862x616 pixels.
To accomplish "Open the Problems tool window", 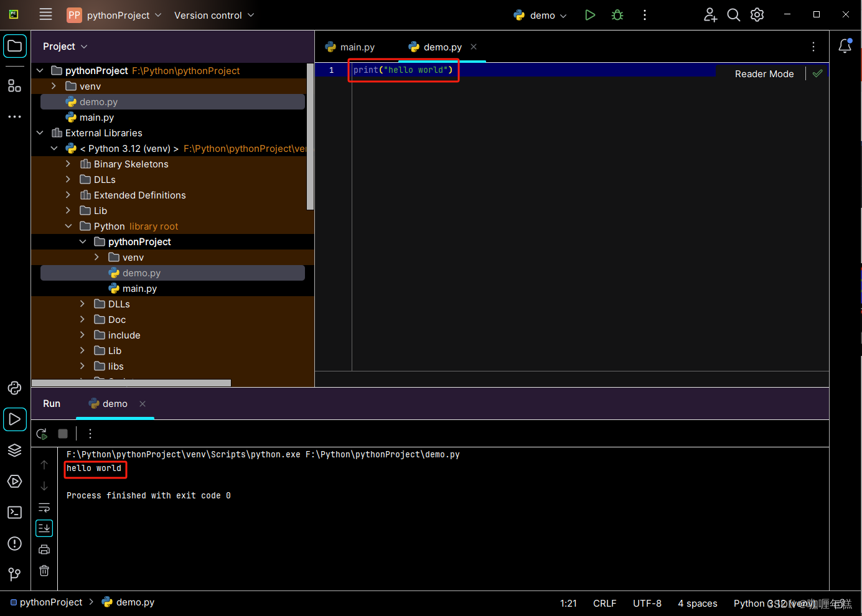I will coord(15,543).
